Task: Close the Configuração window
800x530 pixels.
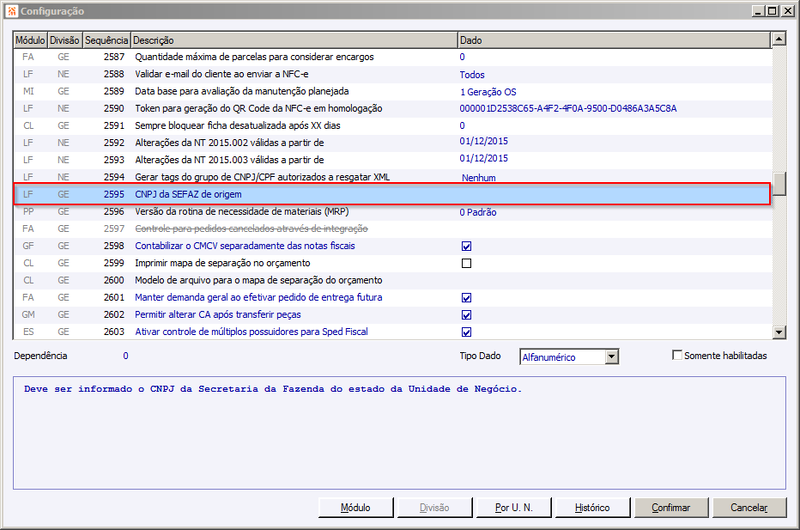Action: click(787, 11)
